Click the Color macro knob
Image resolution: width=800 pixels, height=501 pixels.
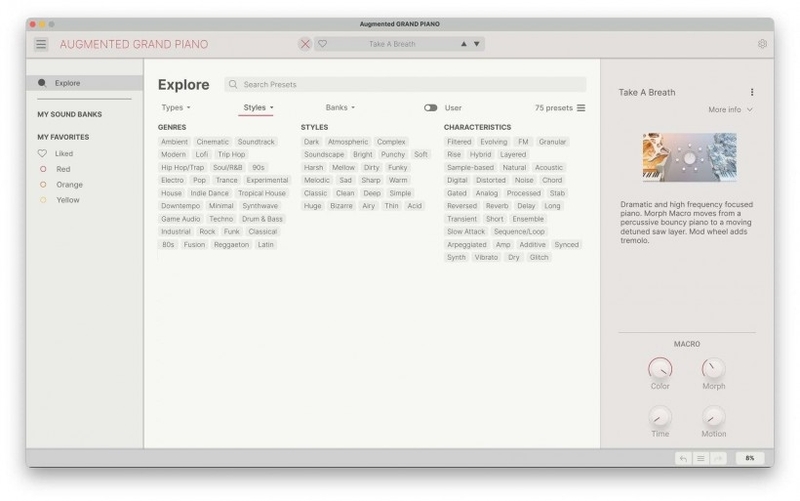click(x=660, y=369)
